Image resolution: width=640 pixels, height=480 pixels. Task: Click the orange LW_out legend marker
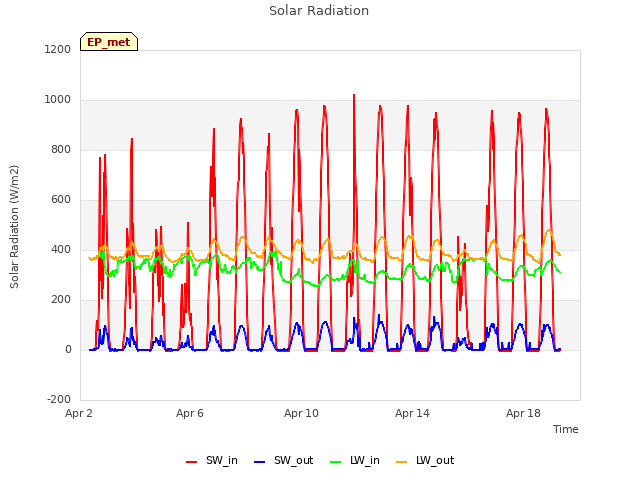pyautogui.click(x=402, y=462)
